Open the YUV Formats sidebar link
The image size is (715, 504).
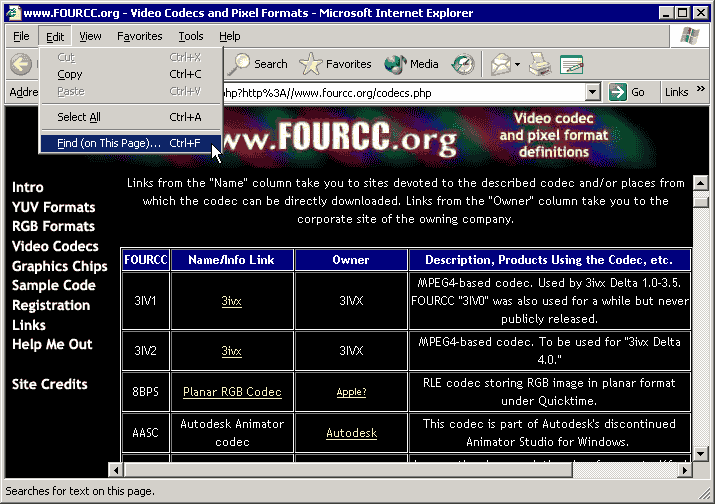(x=54, y=207)
